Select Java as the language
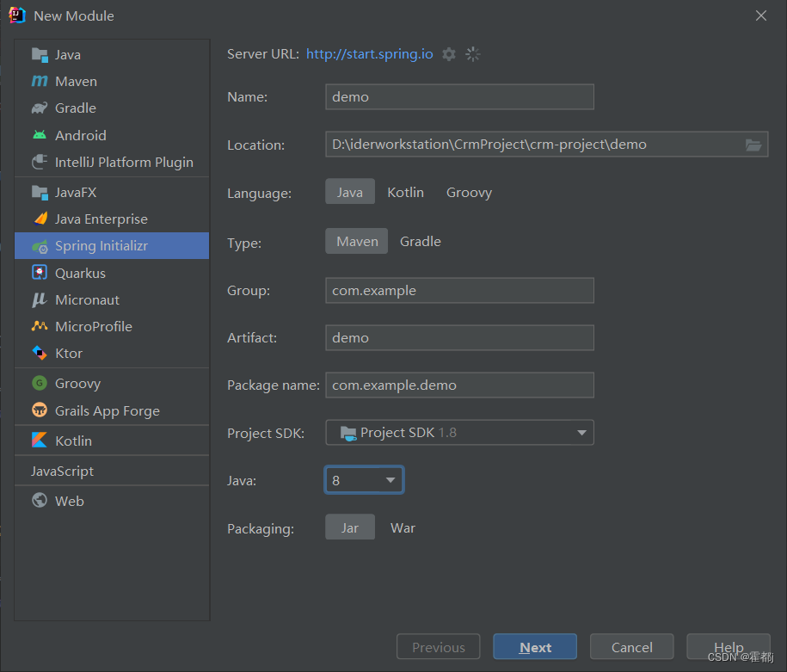The width and height of the screenshot is (787, 672). tap(350, 192)
